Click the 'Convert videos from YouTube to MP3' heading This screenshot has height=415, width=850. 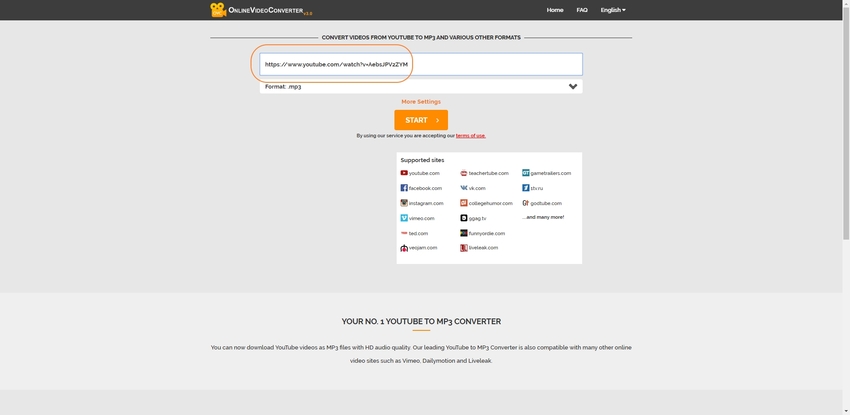[421, 38]
